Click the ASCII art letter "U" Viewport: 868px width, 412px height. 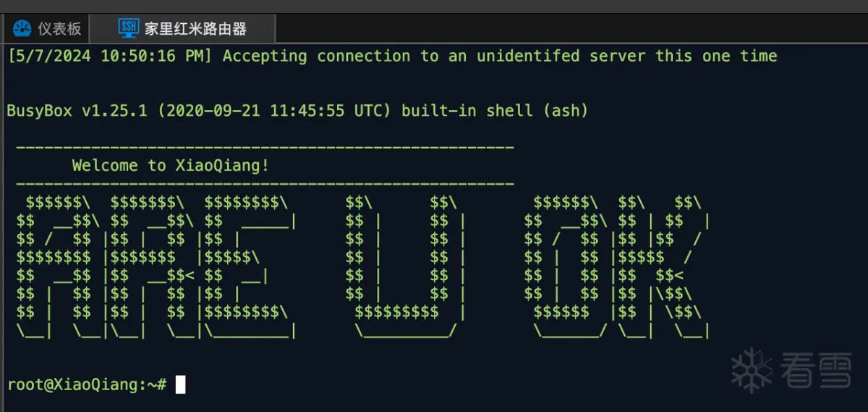click(405, 266)
